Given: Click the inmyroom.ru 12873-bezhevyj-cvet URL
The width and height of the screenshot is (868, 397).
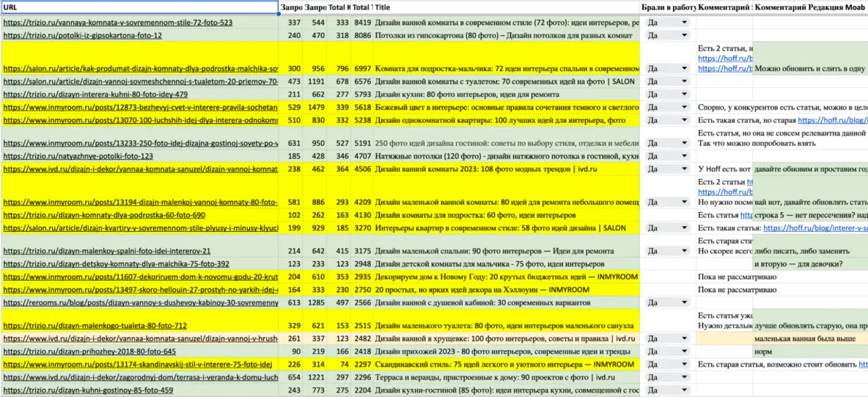Looking at the screenshot, I should [x=141, y=107].
